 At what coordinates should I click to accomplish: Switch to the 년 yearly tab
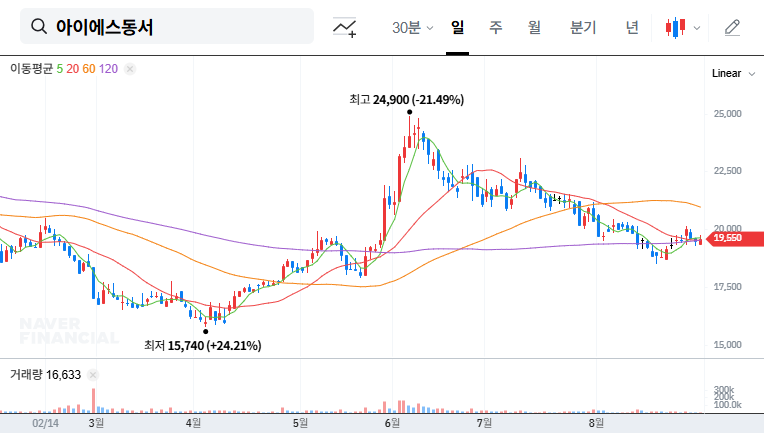click(x=632, y=27)
